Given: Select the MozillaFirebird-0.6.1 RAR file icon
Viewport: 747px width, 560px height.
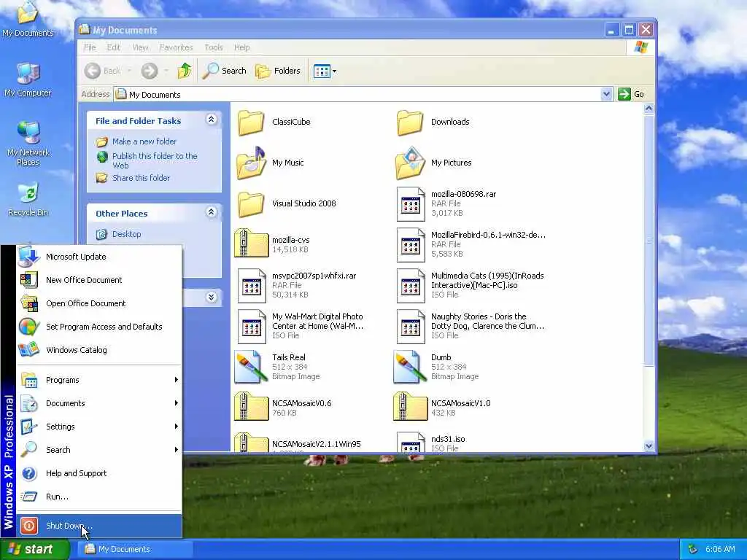Looking at the screenshot, I should point(411,245).
